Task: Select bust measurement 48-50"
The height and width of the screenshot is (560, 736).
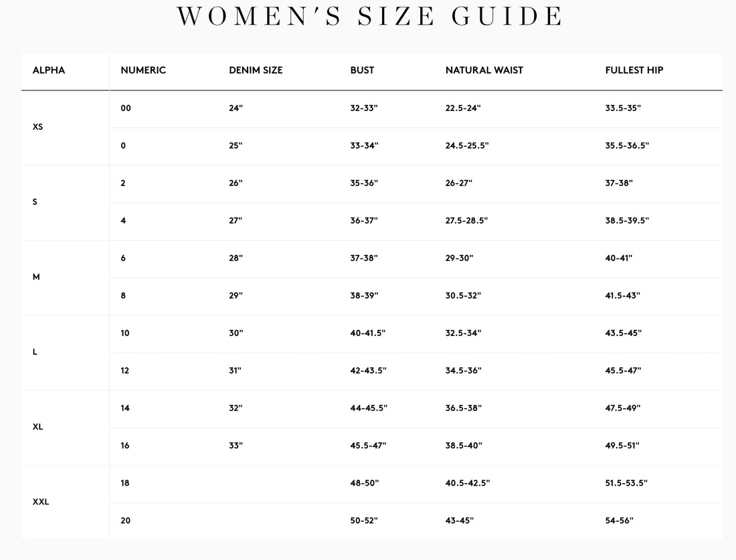Action: point(364,483)
